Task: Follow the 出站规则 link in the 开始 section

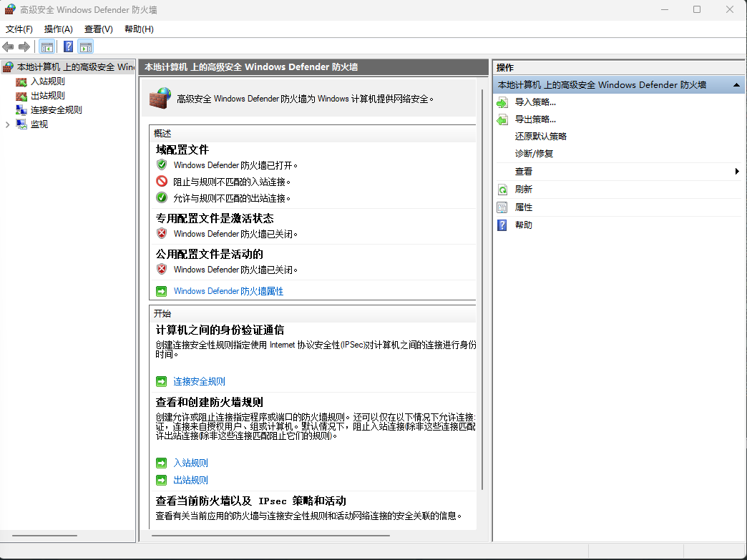Action: (x=190, y=480)
